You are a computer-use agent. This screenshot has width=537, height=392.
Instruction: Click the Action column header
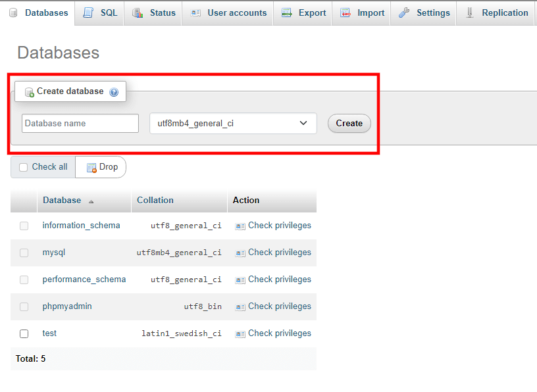(246, 201)
